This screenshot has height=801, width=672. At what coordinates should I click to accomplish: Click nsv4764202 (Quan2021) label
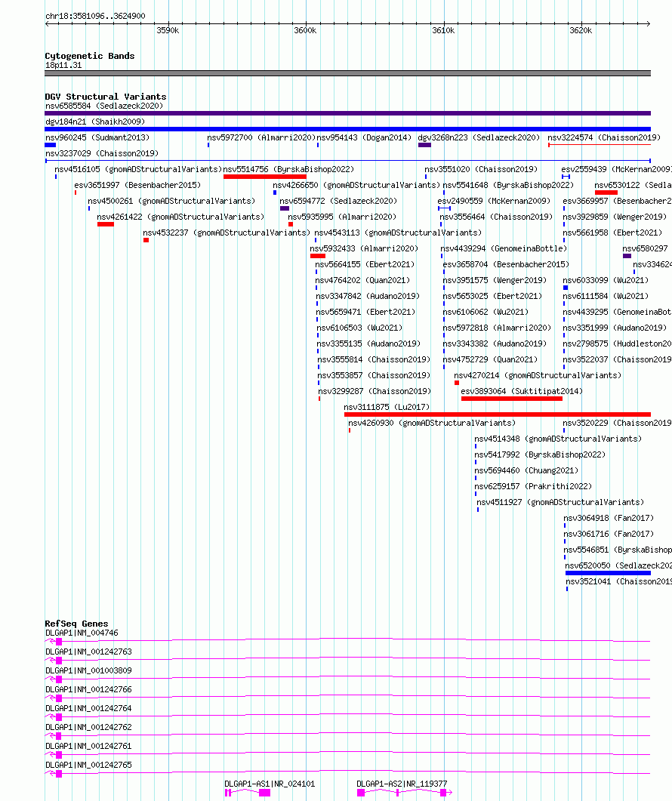coord(362,280)
